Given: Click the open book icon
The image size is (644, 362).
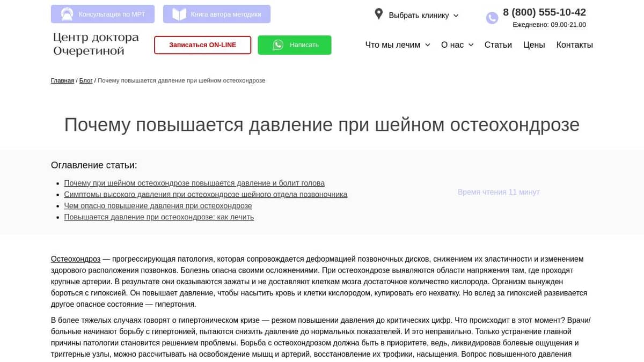Looking at the screenshot, I should point(179,14).
